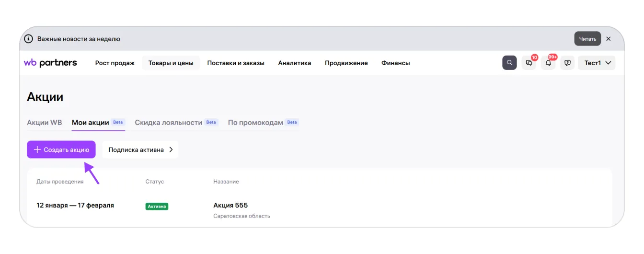The width and height of the screenshot is (644, 254).
Task: Switch to the Акции WB tab
Action: click(x=45, y=122)
